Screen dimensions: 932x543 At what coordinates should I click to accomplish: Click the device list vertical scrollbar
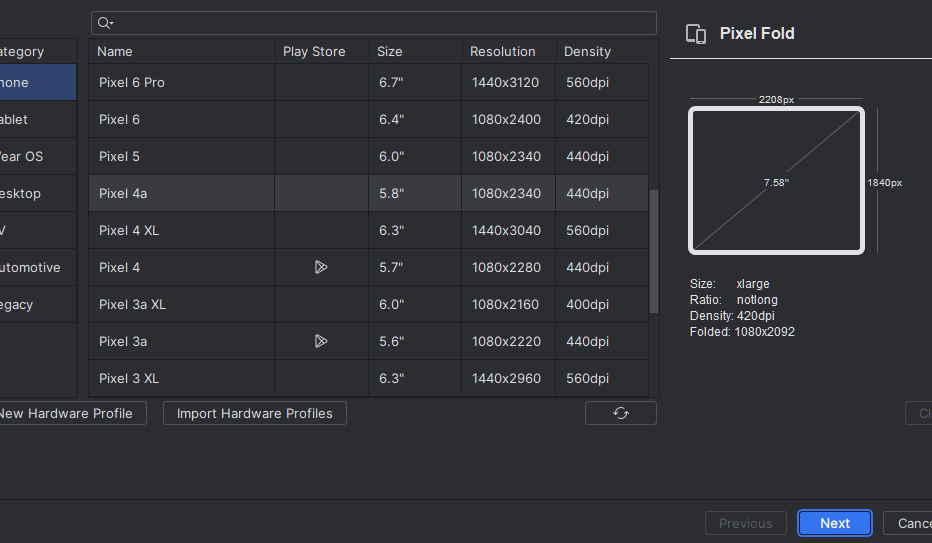point(654,251)
